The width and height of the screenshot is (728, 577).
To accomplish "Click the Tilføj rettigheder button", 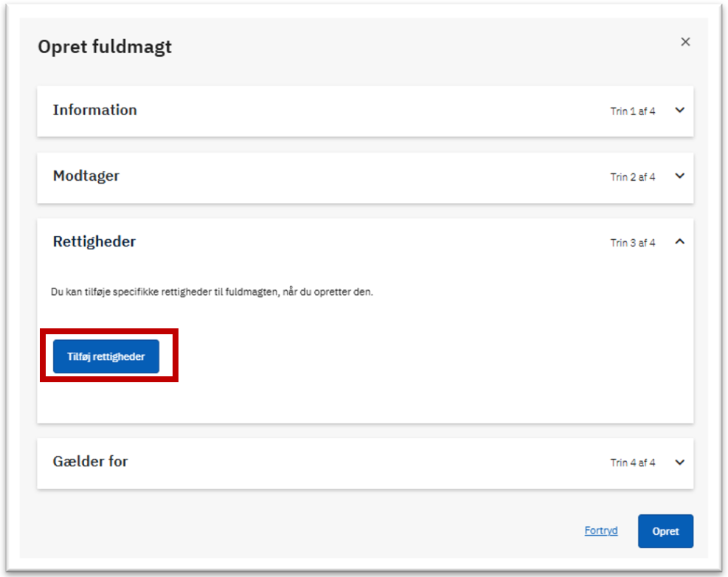I will [106, 356].
